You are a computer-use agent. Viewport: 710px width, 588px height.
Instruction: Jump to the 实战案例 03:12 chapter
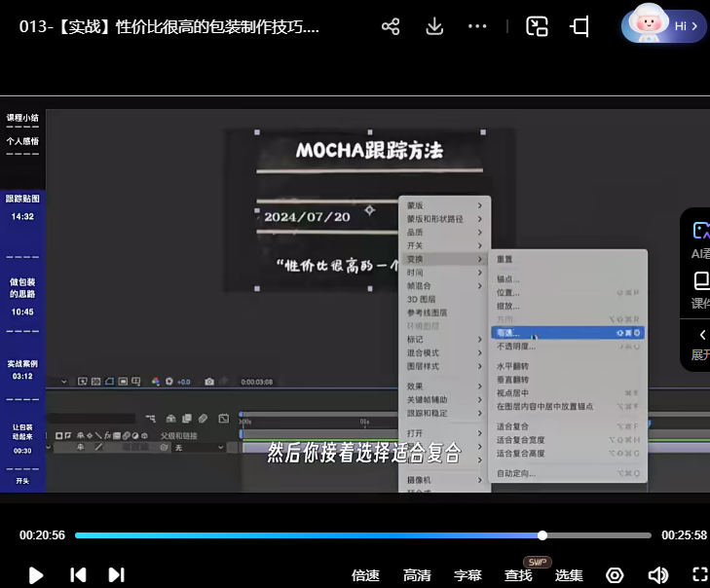tap(22, 369)
